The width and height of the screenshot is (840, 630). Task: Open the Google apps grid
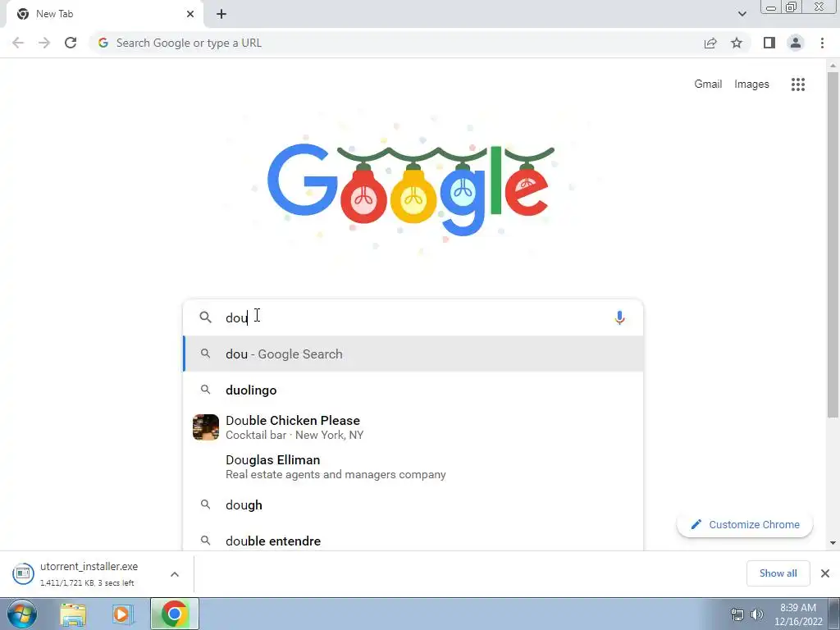pyautogui.click(x=798, y=84)
